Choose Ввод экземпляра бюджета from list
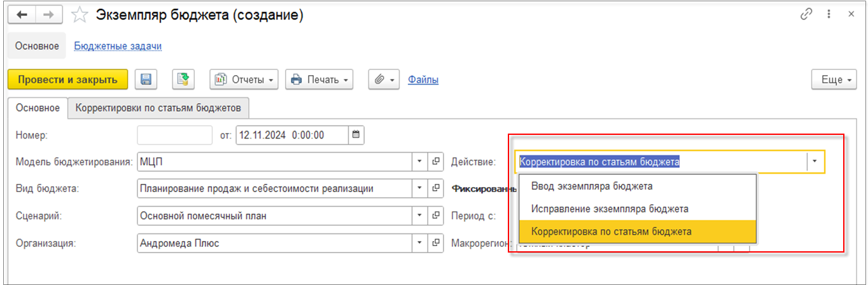The image size is (868, 285). (591, 186)
